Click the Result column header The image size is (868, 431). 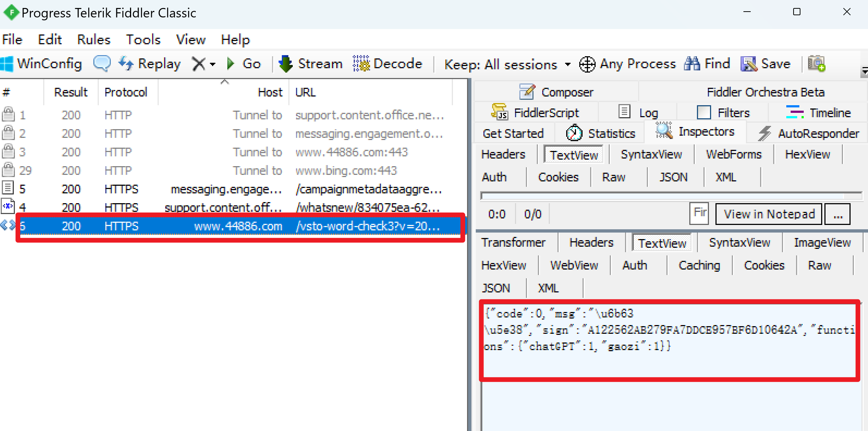point(71,92)
